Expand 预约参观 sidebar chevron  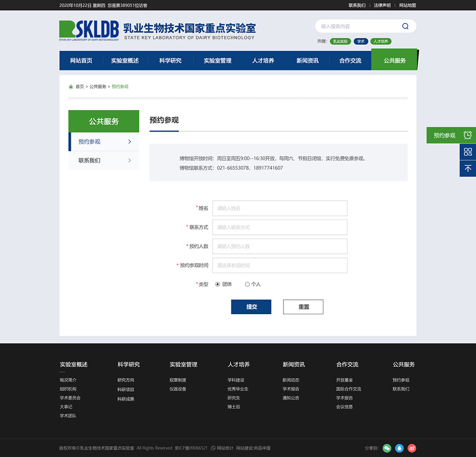[x=129, y=142]
